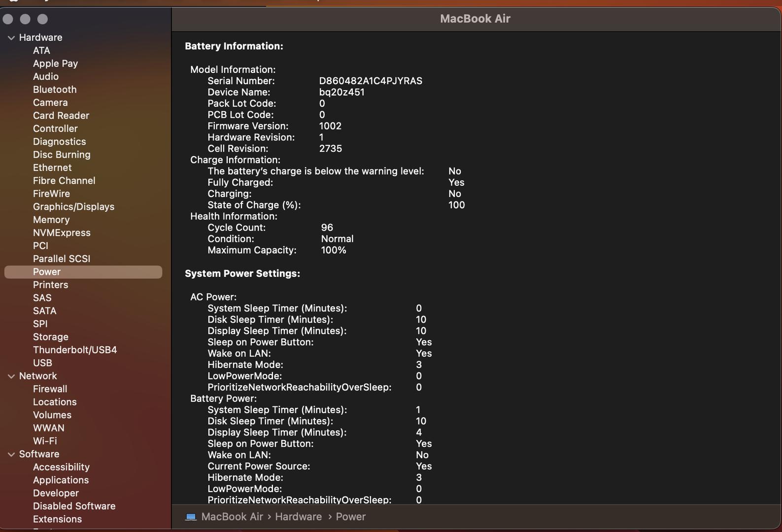Click the MacBook Air laptop icon in path bar
This screenshot has width=782, height=532.
191,517
